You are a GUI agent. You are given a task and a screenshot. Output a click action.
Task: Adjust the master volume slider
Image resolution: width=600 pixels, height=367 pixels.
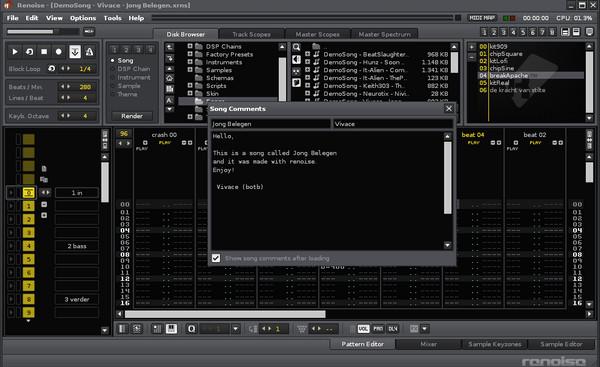tap(43, 31)
